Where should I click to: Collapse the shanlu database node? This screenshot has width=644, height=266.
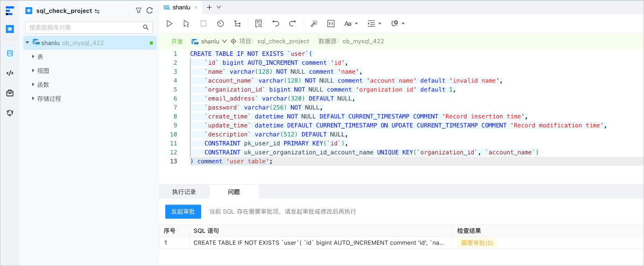point(28,43)
